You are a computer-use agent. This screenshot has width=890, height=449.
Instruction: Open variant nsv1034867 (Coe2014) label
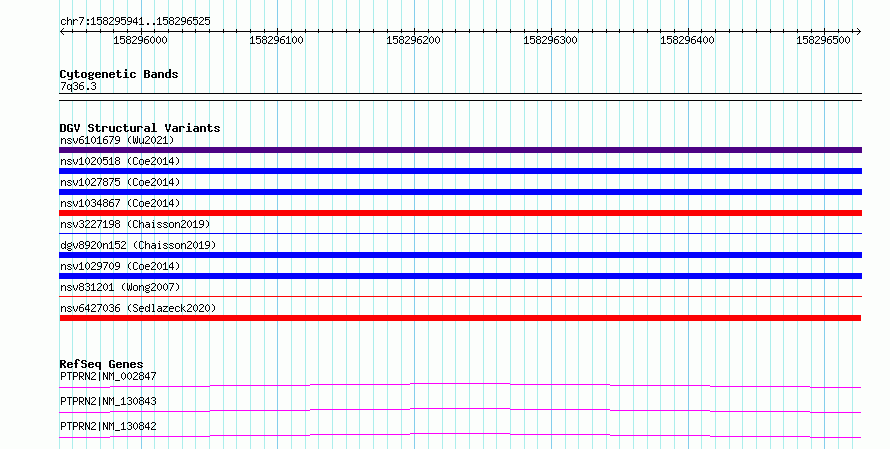click(x=120, y=203)
